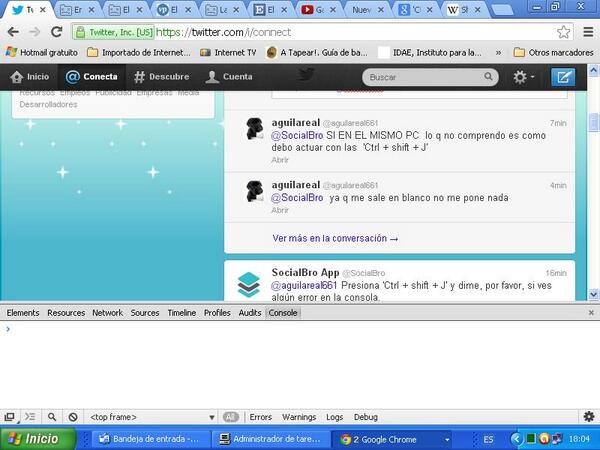This screenshot has width=600, height=450.
Task: Open the <top frame> dropdown
Action: pyautogui.click(x=152, y=417)
